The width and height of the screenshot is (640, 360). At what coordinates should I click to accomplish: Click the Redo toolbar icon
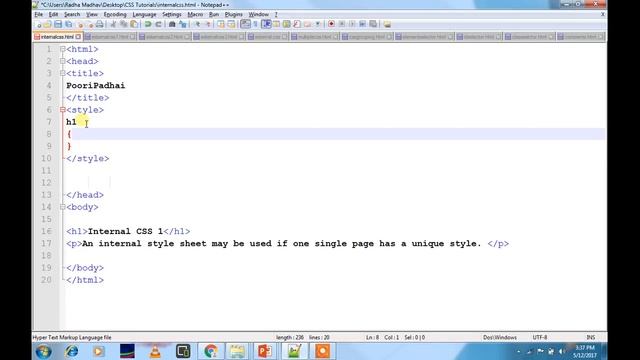click(158, 24)
